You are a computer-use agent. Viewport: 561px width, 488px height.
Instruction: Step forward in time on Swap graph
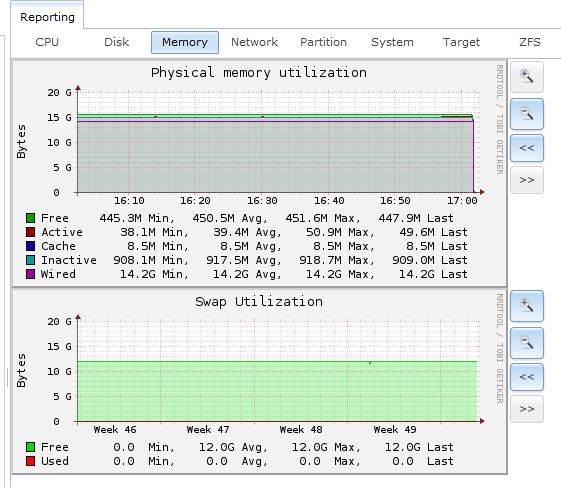527,409
